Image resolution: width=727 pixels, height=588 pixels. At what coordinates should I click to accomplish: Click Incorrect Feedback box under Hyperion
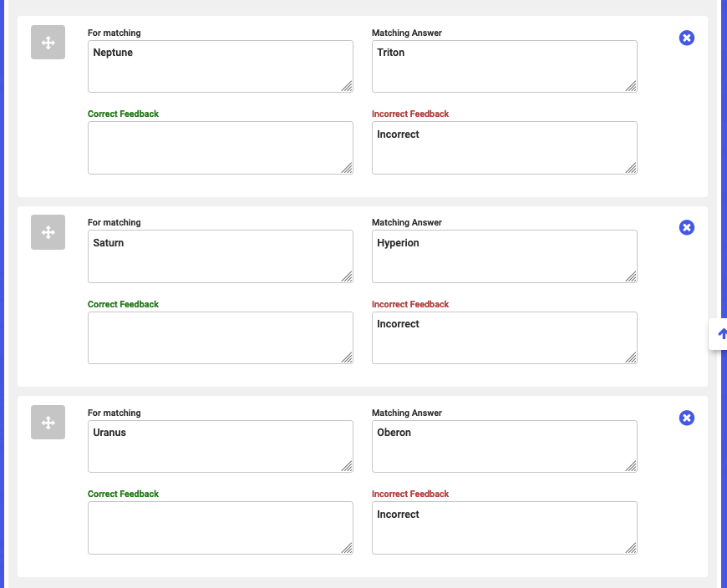tap(505, 337)
